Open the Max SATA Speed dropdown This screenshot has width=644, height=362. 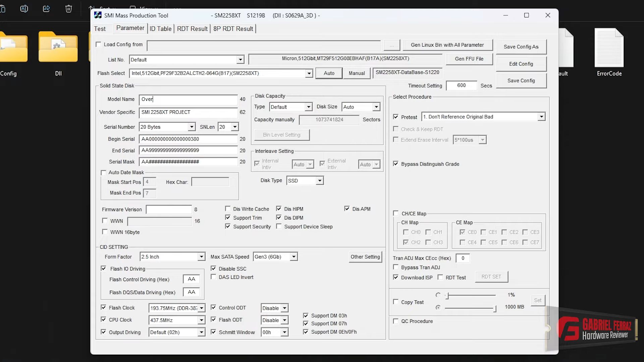tap(293, 257)
